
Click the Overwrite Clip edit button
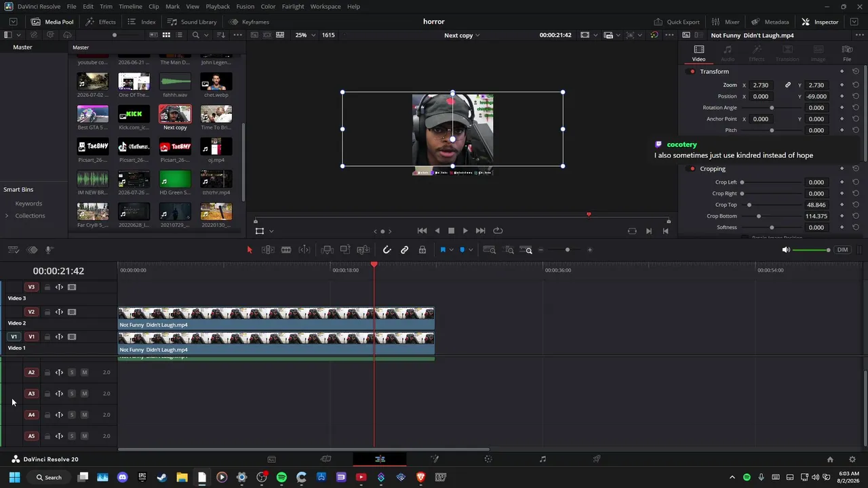[x=345, y=250]
